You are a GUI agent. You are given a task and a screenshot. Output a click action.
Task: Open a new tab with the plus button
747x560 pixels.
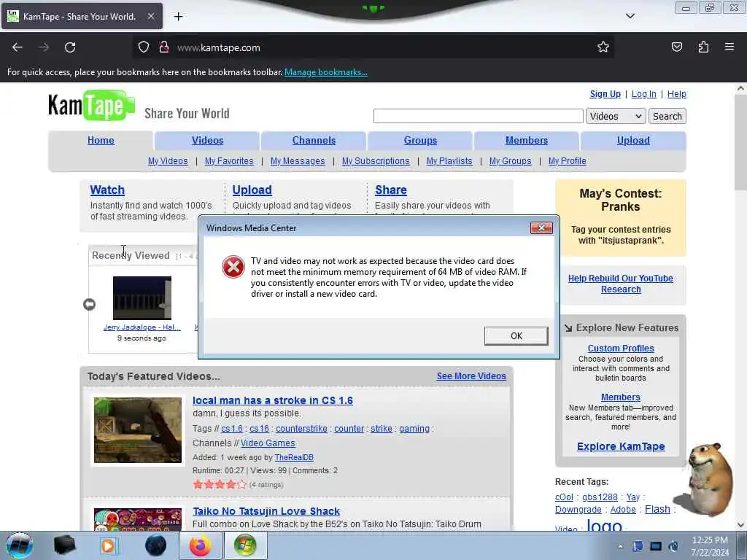[x=178, y=17]
